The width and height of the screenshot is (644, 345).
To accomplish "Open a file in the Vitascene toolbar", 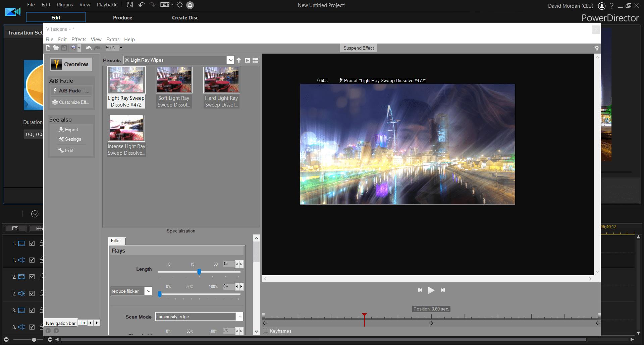I will [56, 48].
